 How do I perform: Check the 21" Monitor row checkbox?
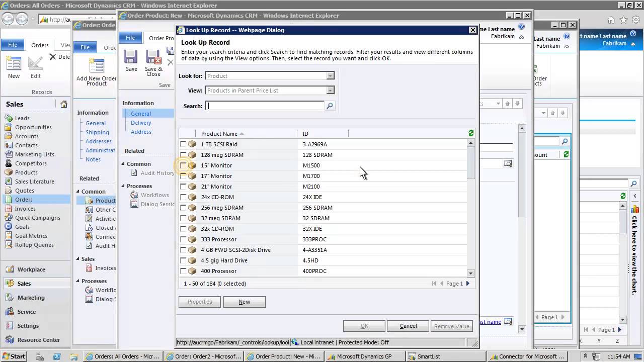click(x=183, y=187)
